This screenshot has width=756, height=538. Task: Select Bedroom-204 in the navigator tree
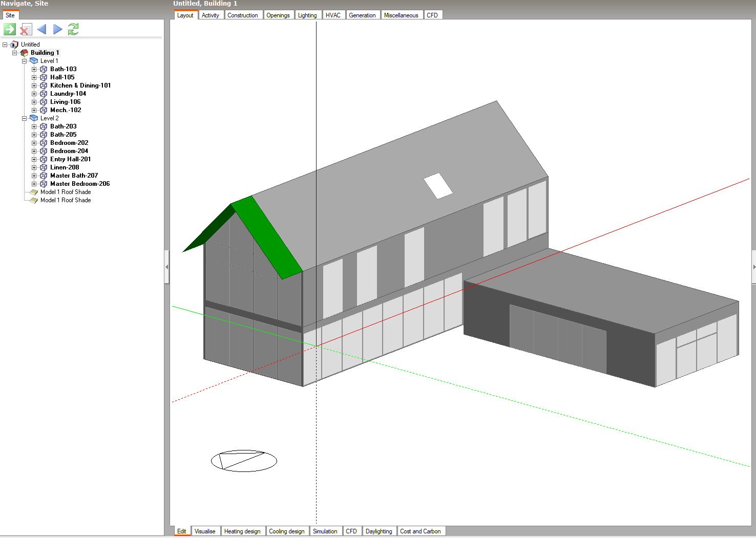coord(69,151)
